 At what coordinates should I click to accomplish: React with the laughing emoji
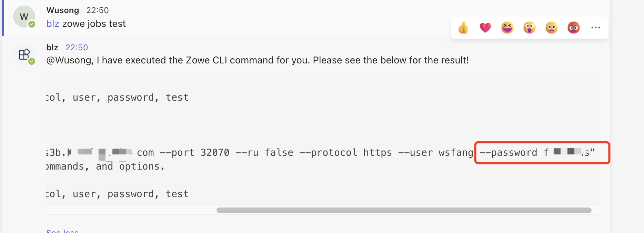[507, 28]
